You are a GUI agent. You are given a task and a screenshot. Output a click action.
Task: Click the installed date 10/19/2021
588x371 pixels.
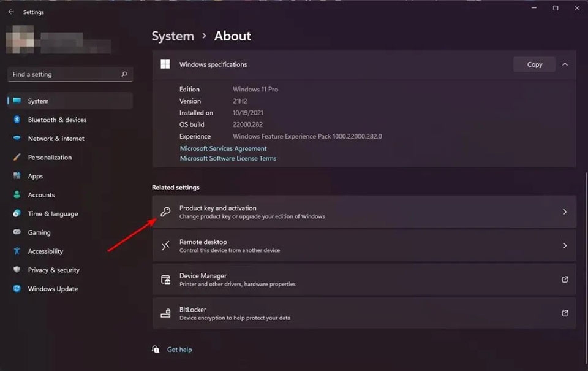[248, 113]
